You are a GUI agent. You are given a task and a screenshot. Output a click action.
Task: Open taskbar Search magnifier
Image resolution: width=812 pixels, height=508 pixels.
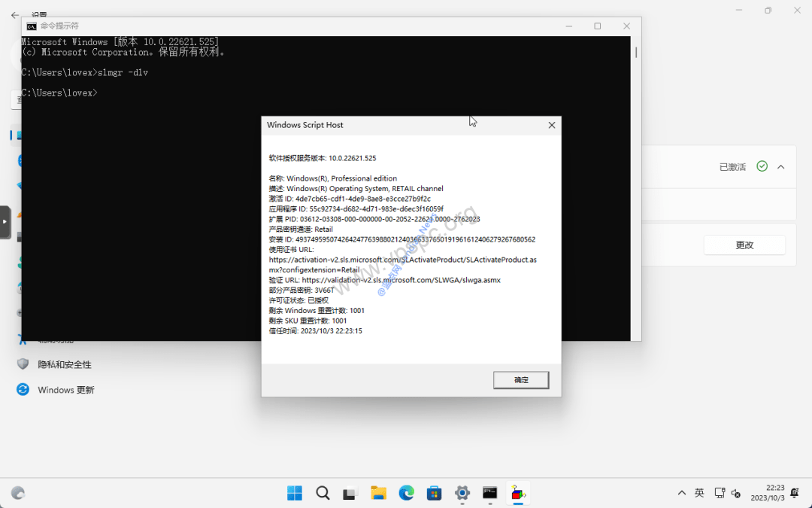pyautogui.click(x=323, y=493)
